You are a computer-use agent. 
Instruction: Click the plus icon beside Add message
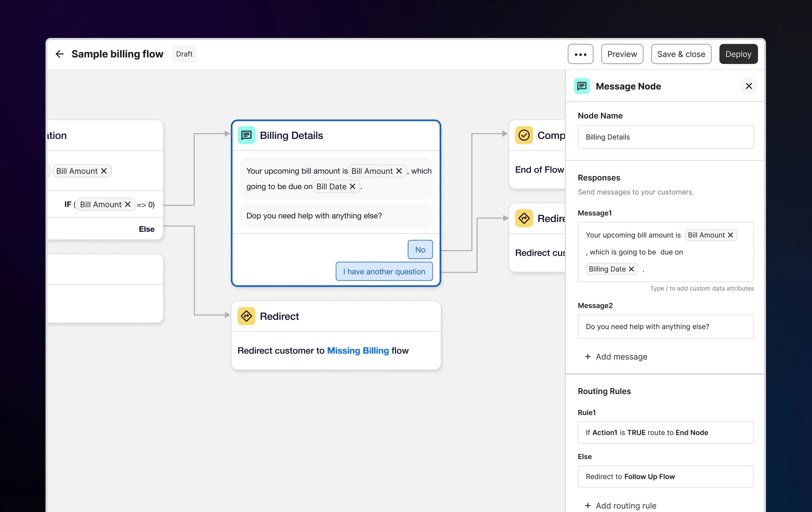point(588,356)
